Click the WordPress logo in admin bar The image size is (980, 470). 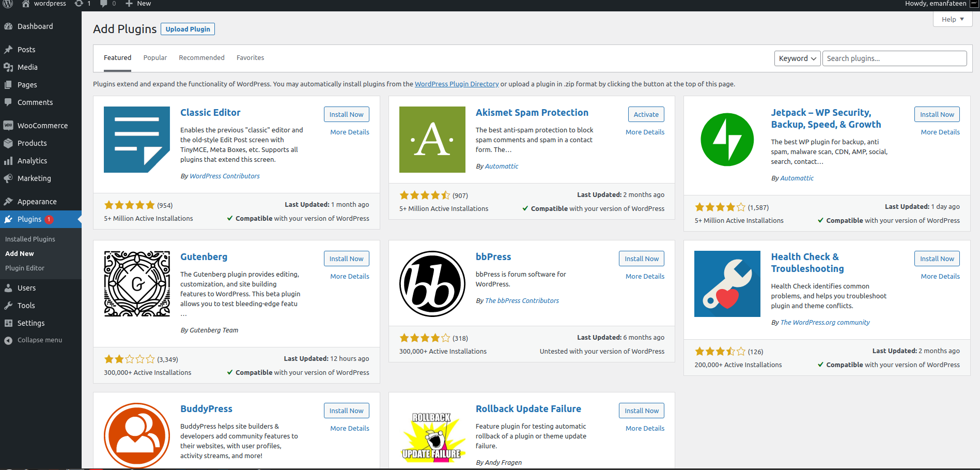[8, 4]
